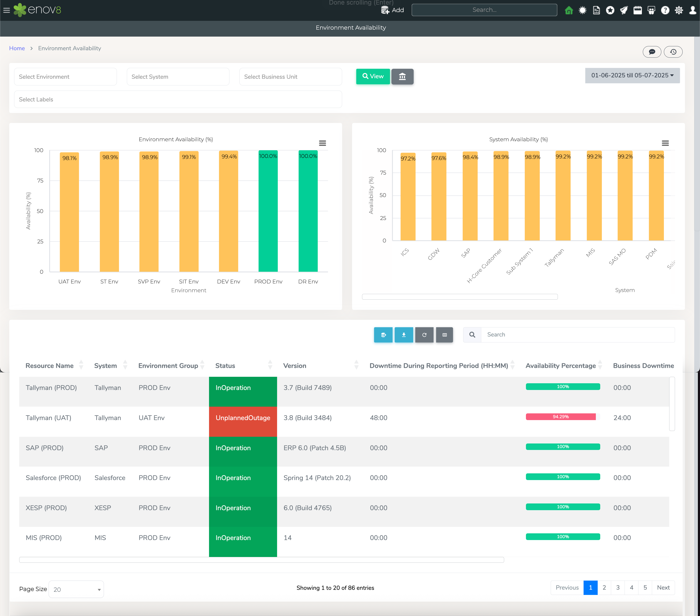Select current page 1 button
The image size is (700, 616).
click(591, 588)
